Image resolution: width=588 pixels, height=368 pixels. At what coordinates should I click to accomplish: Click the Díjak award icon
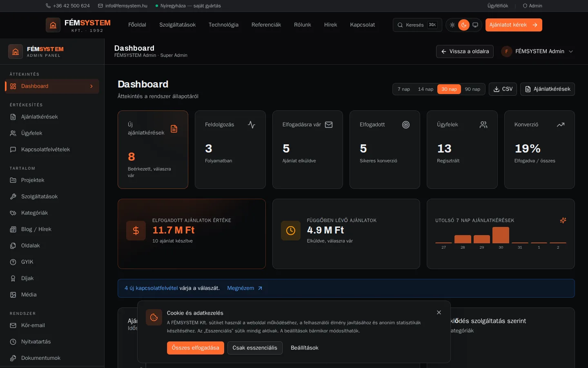[x=13, y=278]
